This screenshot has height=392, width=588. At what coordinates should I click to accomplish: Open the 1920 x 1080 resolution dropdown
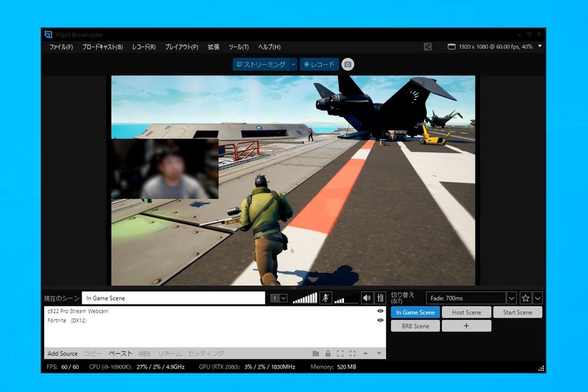coord(494,46)
